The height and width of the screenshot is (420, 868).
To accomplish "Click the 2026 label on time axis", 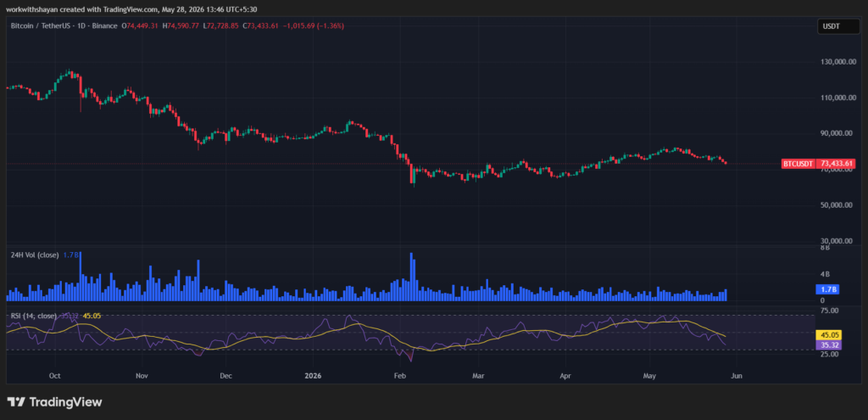I will (314, 376).
